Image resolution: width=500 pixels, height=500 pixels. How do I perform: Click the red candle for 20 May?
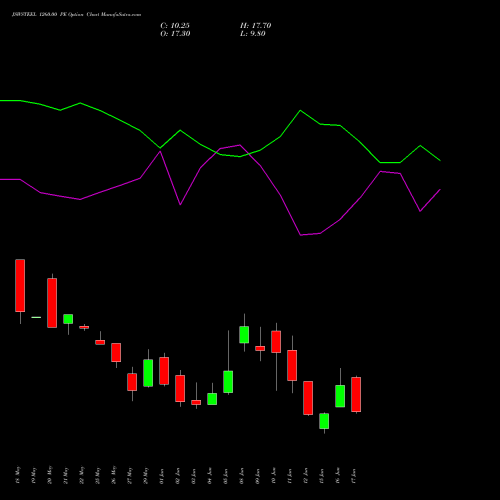click(52, 303)
